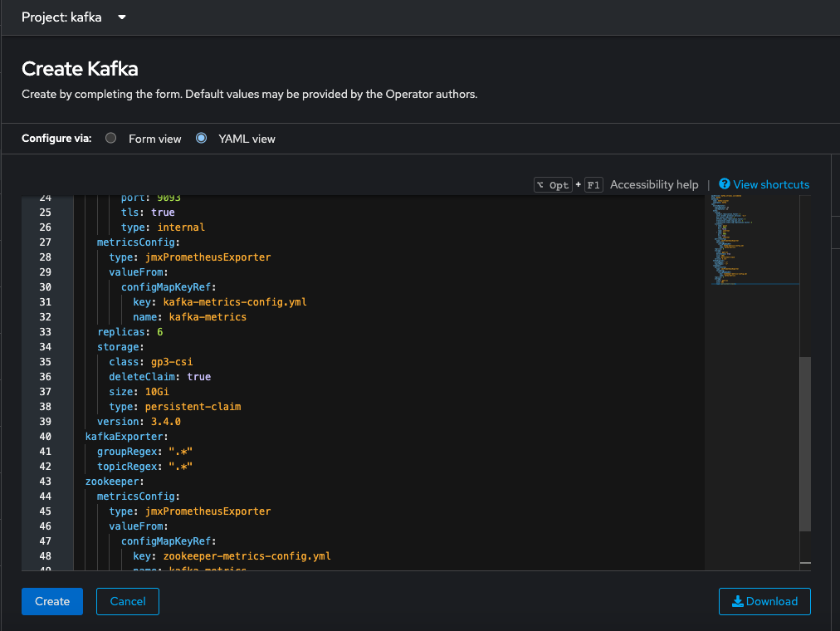Click 'configMapKeyRef:' on line 47
840x631 pixels.
(168, 541)
